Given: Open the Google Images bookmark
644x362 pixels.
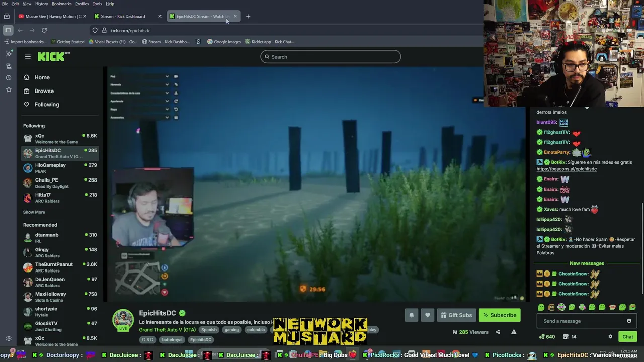Looking at the screenshot, I should (224, 42).
